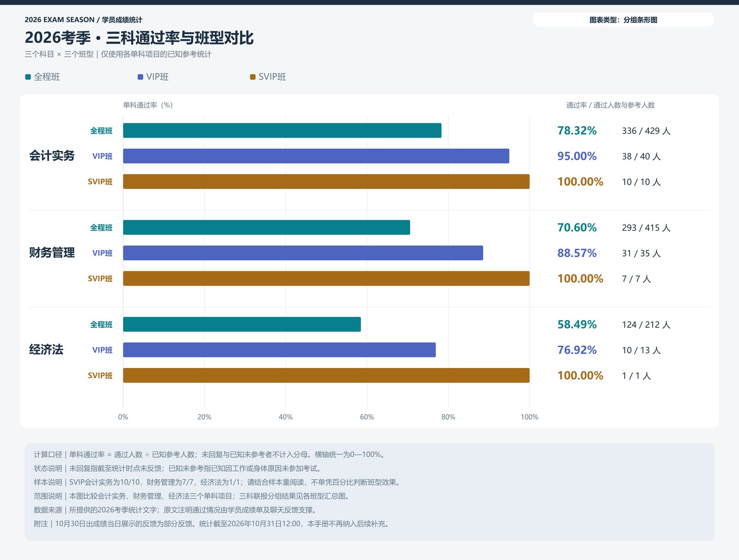Click the 100% axis tick label
Image resolution: width=739 pixels, height=560 pixels.
tap(529, 417)
